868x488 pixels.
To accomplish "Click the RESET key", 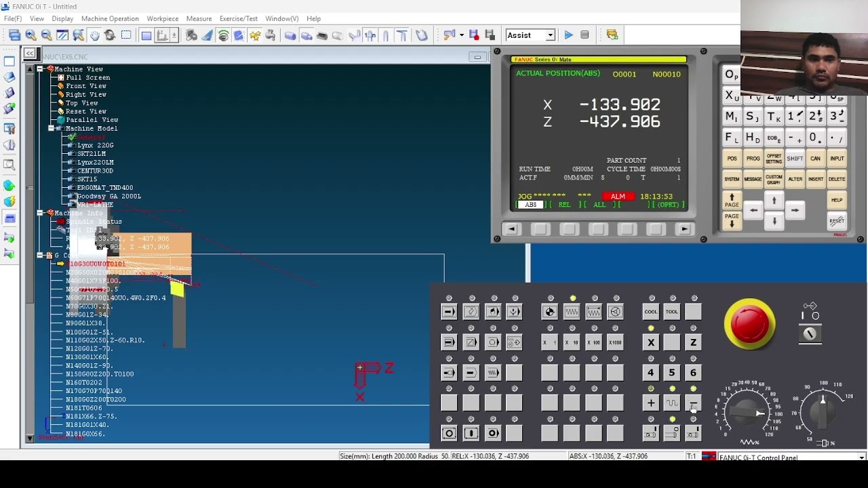I will point(837,220).
